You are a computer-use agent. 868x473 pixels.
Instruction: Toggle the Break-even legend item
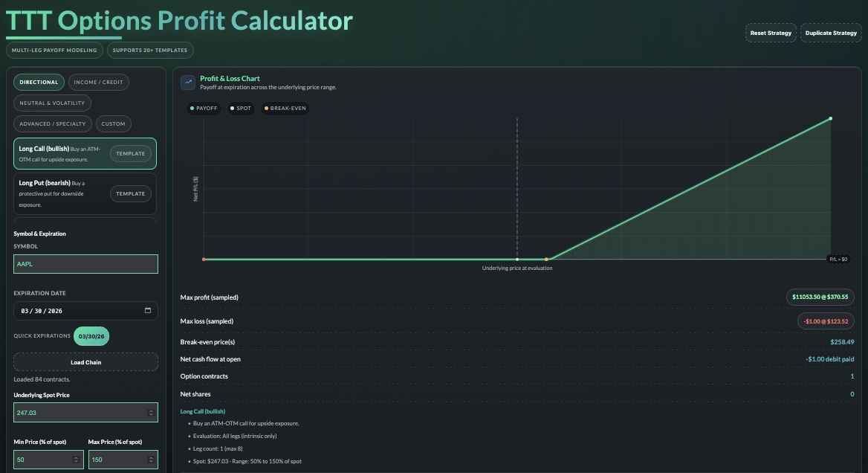285,108
